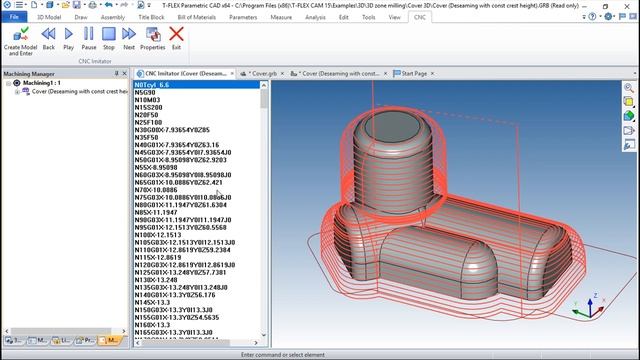Open the Measure ribbon tab

click(281, 17)
